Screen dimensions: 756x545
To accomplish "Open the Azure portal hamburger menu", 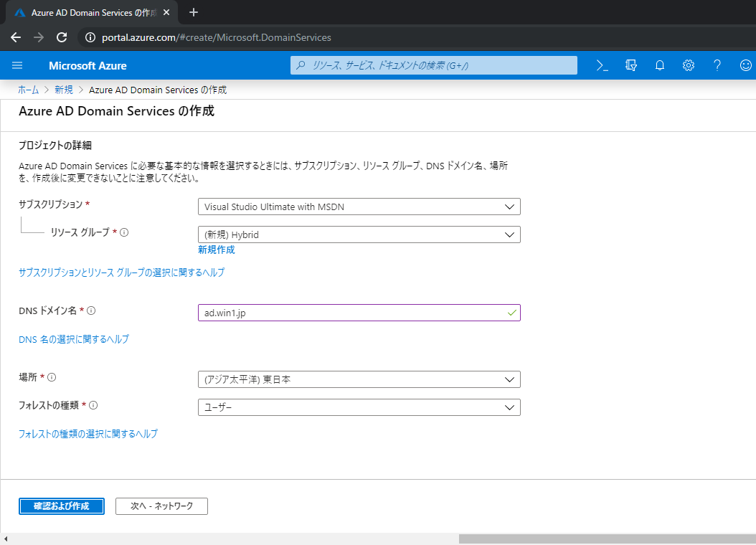I will 17,65.
